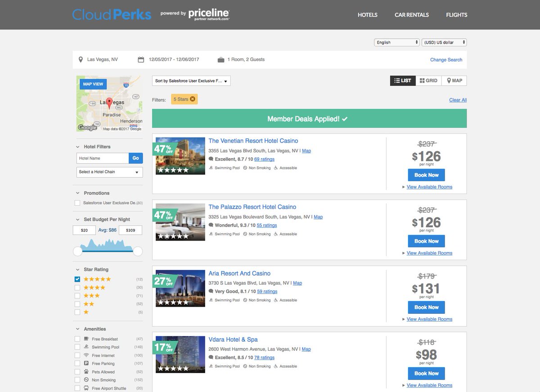Click the Vdara review speech bubble icon
Image resolution: width=540 pixels, height=392 pixels.
tap(211, 357)
